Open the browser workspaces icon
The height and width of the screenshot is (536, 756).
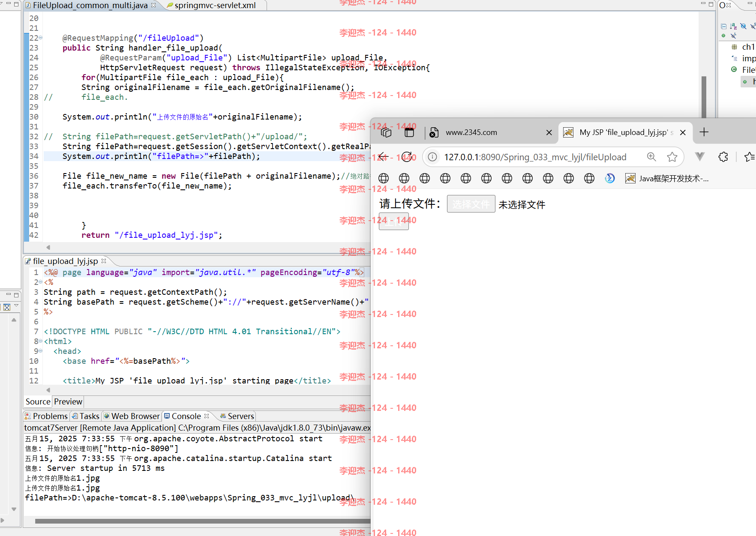(386, 132)
